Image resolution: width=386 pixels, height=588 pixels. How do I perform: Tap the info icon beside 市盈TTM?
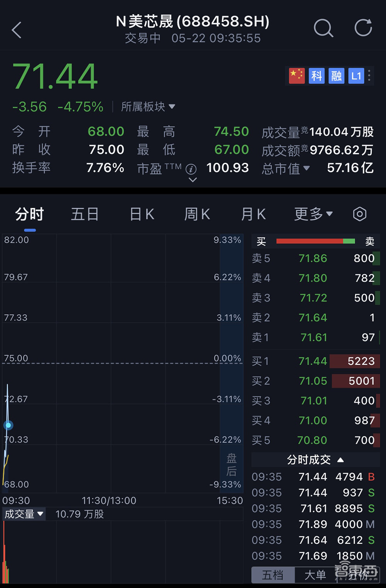pos(191,170)
